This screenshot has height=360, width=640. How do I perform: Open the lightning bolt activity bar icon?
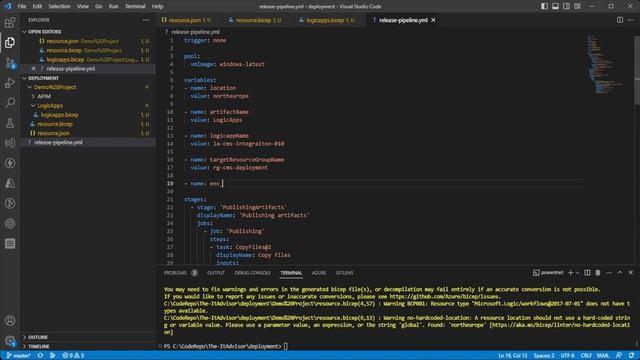[x=10, y=163]
